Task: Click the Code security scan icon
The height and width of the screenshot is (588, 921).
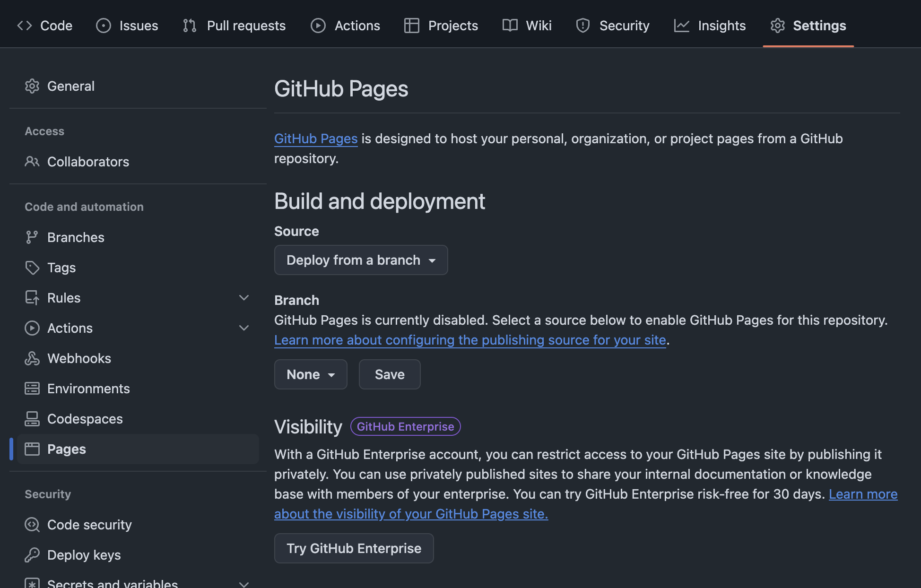Action: (32, 525)
